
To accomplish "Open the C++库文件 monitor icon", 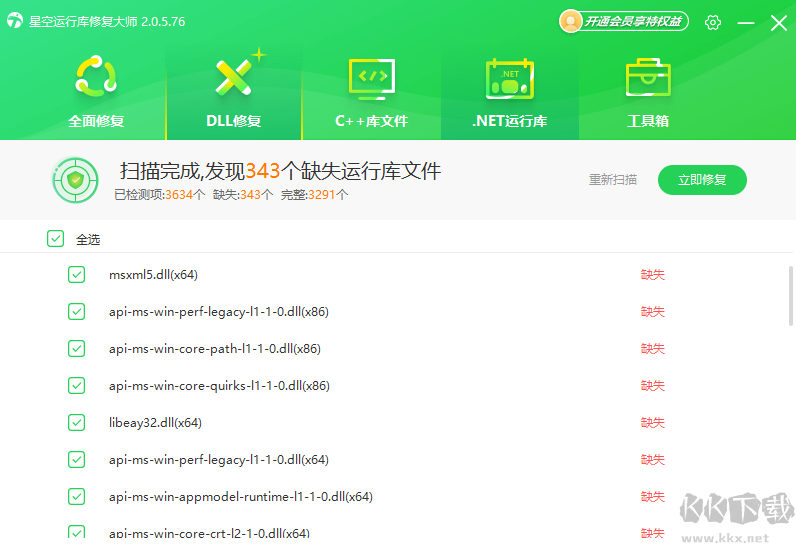I will [372, 79].
